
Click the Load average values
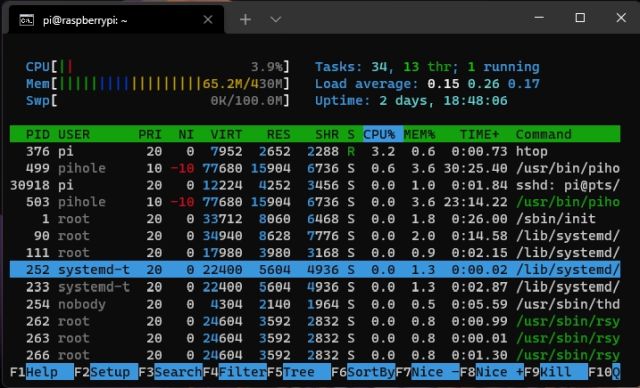coord(483,84)
